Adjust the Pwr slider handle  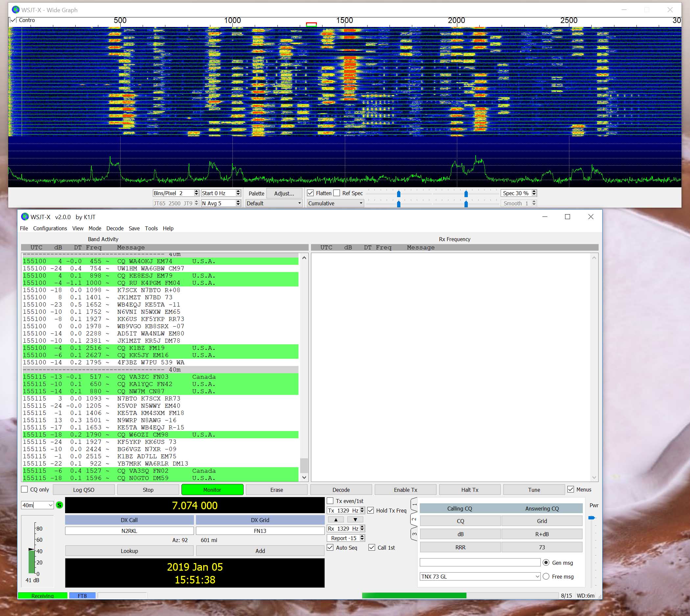591,518
